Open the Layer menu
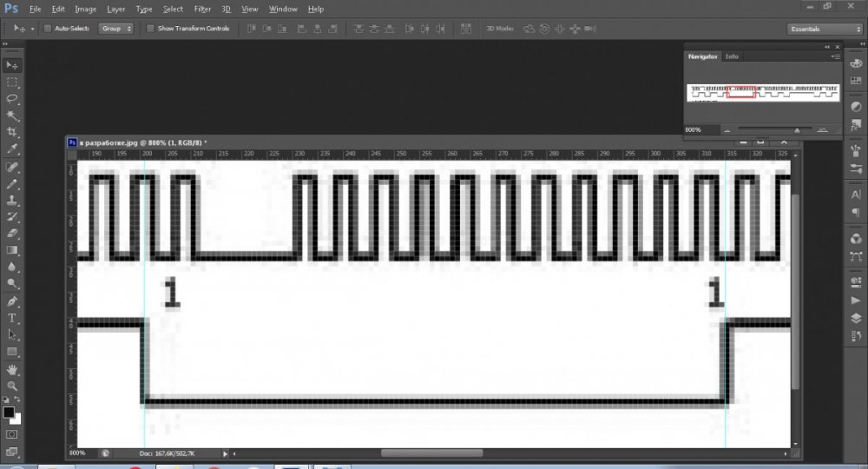The width and height of the screenshot is (868, 469). click(x=115, y=9)
